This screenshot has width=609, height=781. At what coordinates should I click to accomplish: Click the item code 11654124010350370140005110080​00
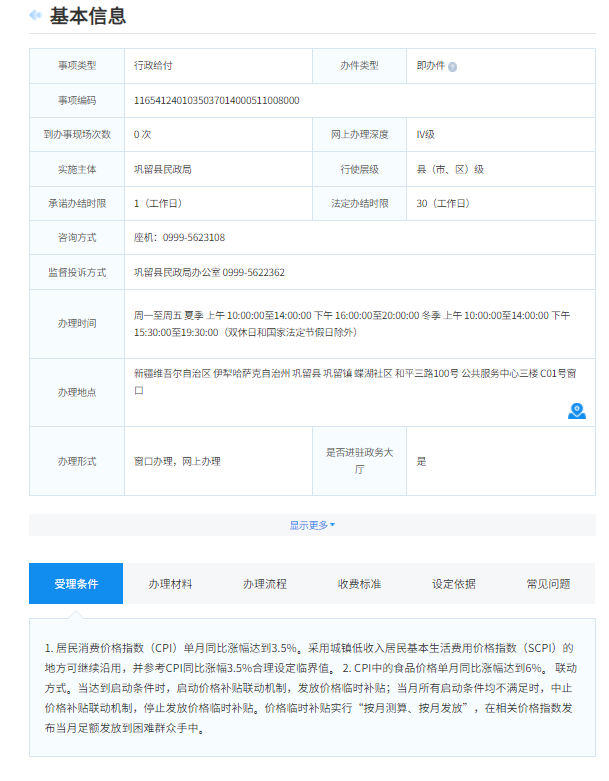coord(217,101)
